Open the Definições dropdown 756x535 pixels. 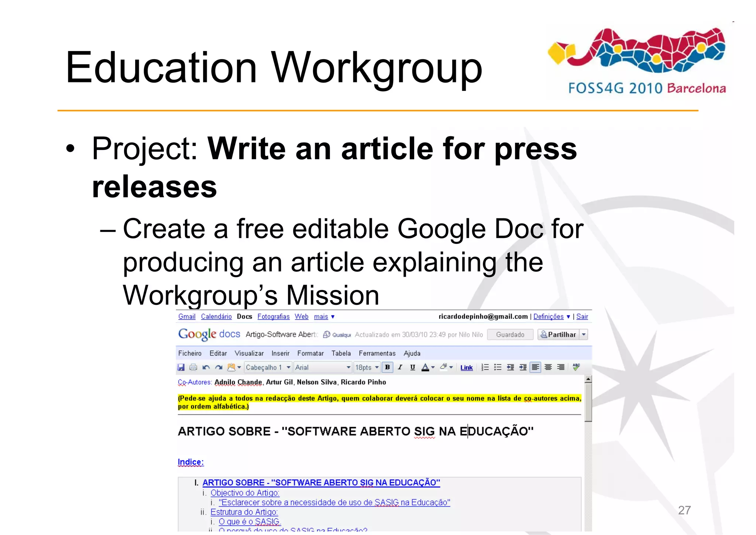pyautogui.click(x=551, y=317)
